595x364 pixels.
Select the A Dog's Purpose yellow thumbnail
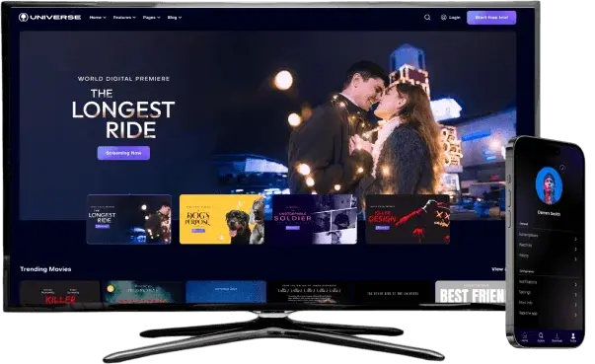222,219
